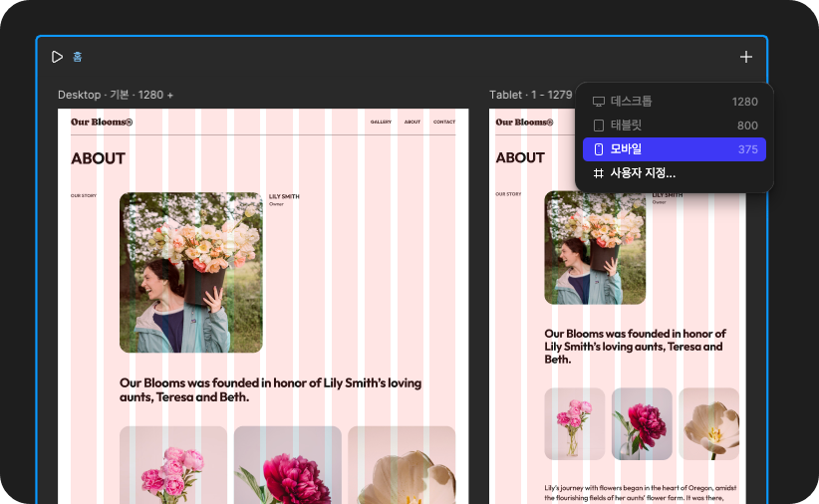Select the Tablet · 1 - 1279 frame label
The width and height of the screenshot is (819, 504).
click(531, 95)
